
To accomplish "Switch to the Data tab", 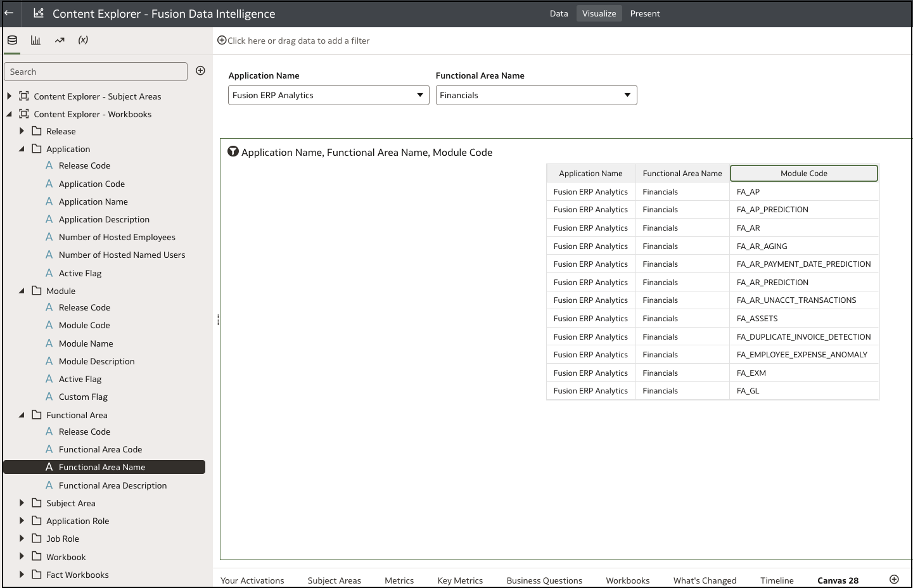I will point(558,13).
